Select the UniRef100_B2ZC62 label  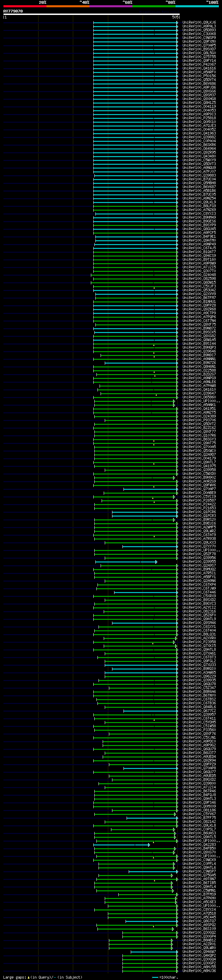(x=199, y=428)
